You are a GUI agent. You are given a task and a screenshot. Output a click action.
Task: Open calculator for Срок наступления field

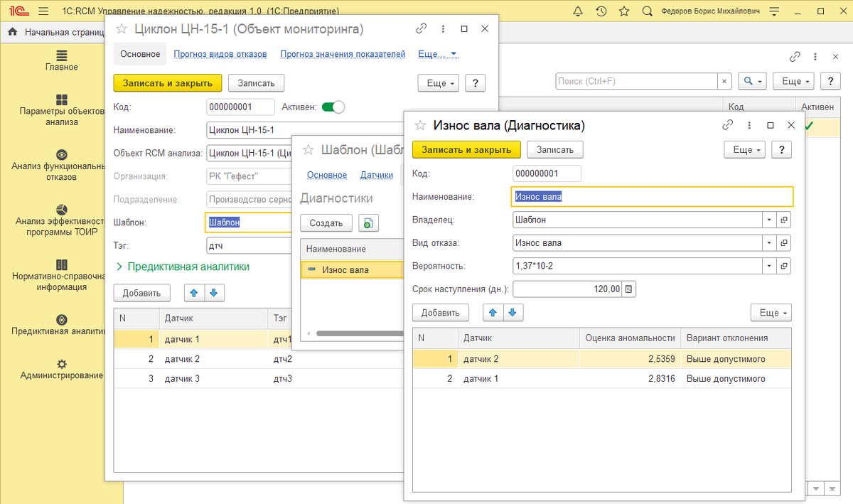tap(630, 289)
